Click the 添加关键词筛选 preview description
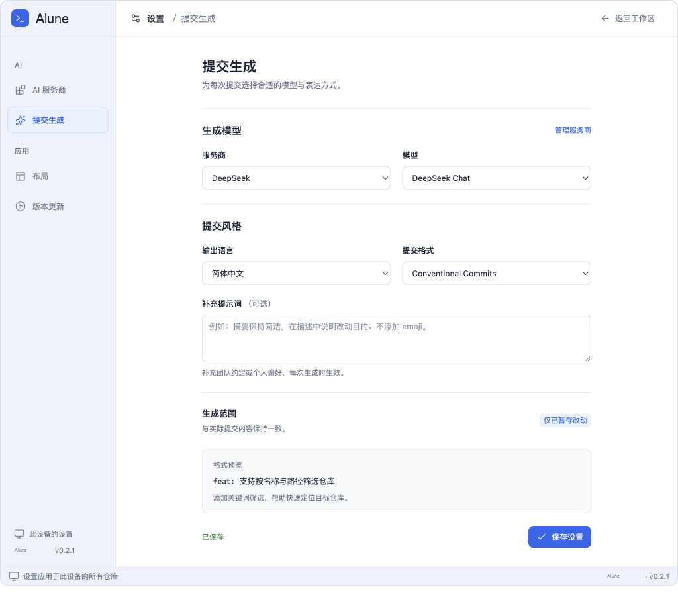This screenshot has width=678, height=616. (282, 498)
